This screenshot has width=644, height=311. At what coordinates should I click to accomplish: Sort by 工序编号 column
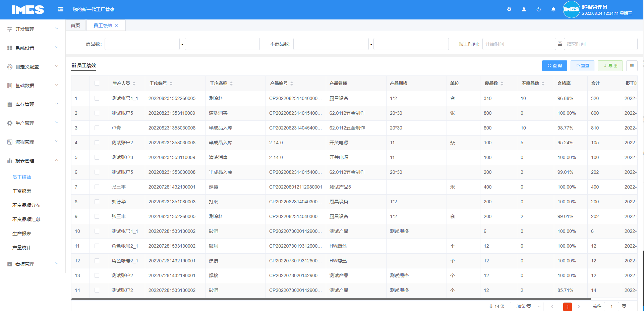171,84
